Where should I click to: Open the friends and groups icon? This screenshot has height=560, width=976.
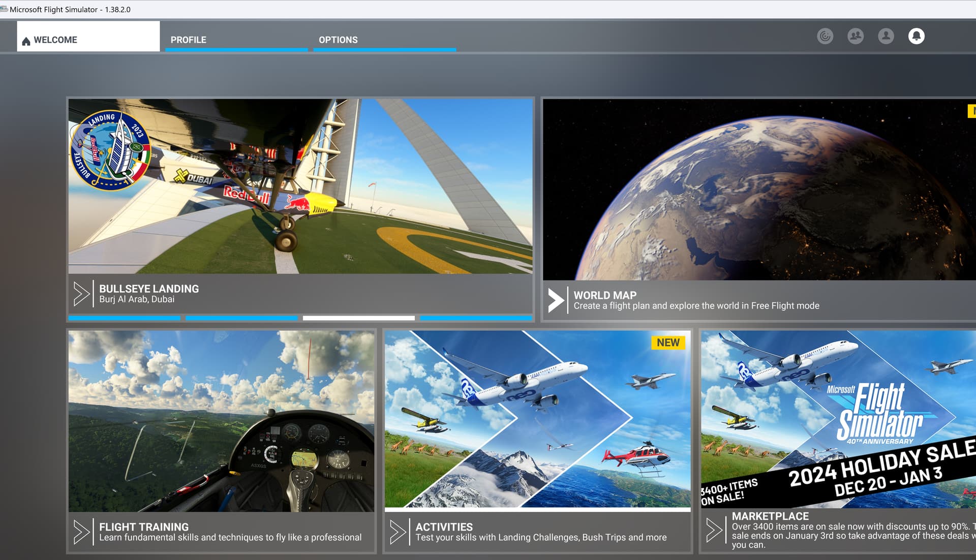pos(856,36)
